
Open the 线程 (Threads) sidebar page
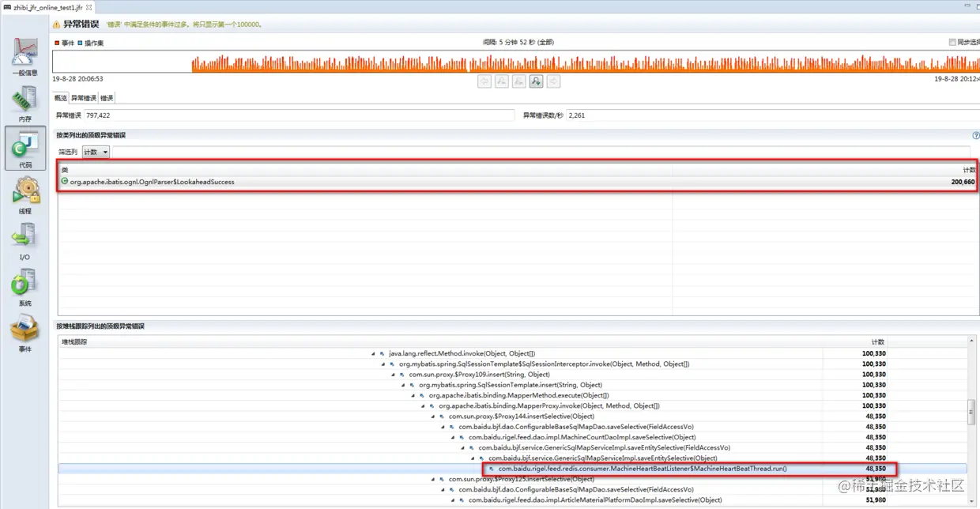point(24,194)
